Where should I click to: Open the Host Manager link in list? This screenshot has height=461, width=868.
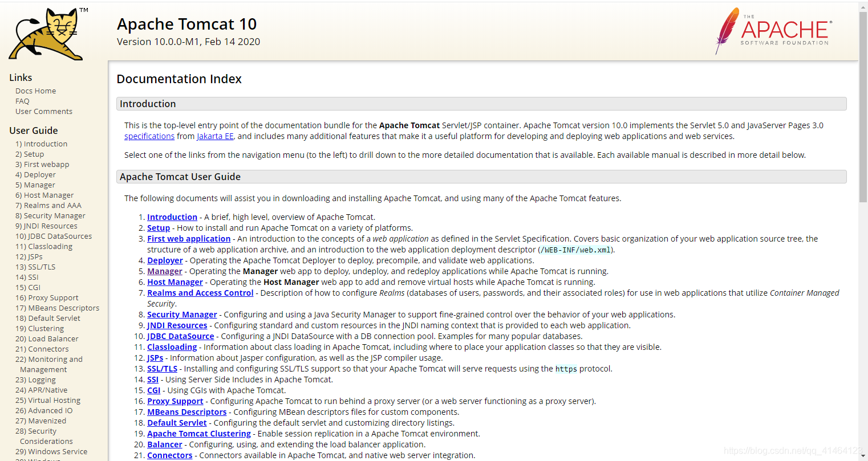click(x=175, y=282)
